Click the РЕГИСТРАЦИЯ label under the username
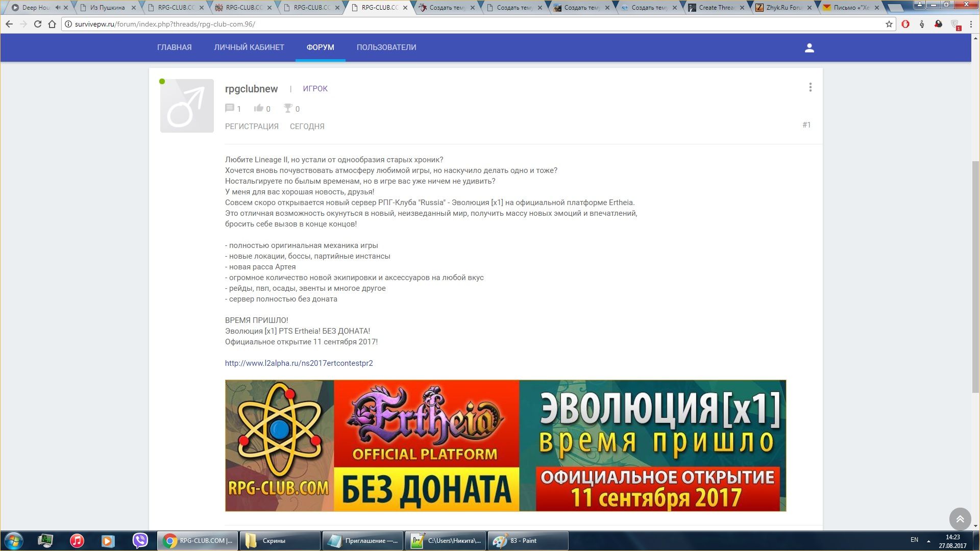 click(x=252, y=127)
